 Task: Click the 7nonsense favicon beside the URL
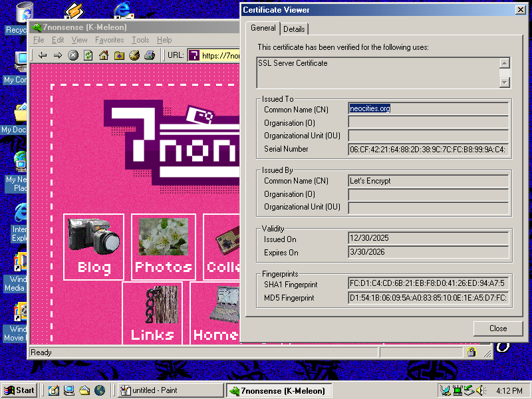193,55
